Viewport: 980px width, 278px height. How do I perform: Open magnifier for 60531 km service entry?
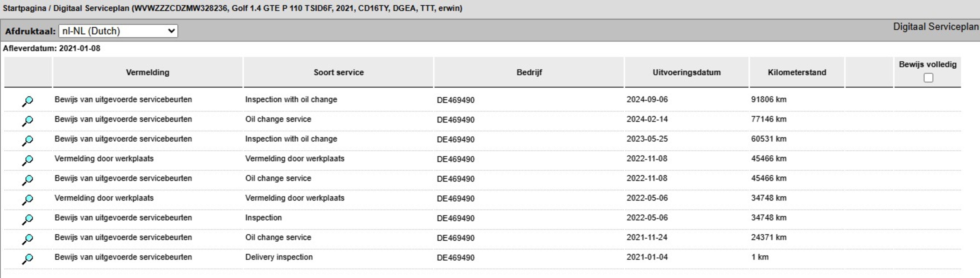(x=27, y=141)
